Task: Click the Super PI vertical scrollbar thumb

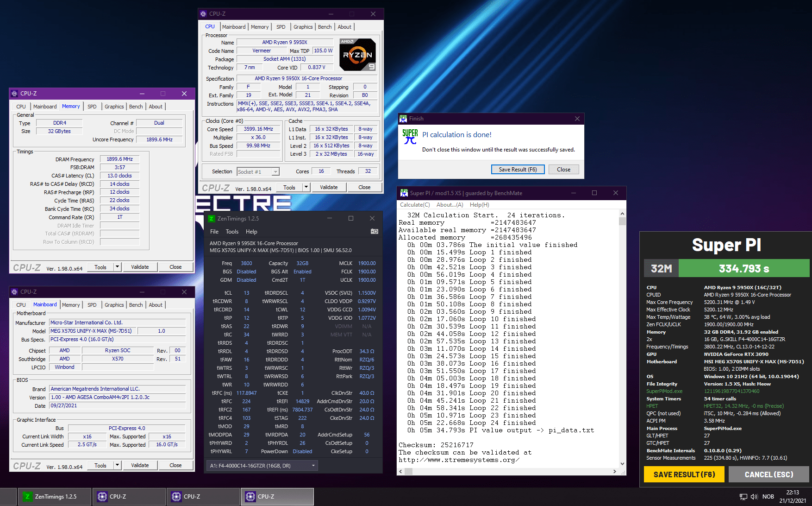Action: coord(622,221)
